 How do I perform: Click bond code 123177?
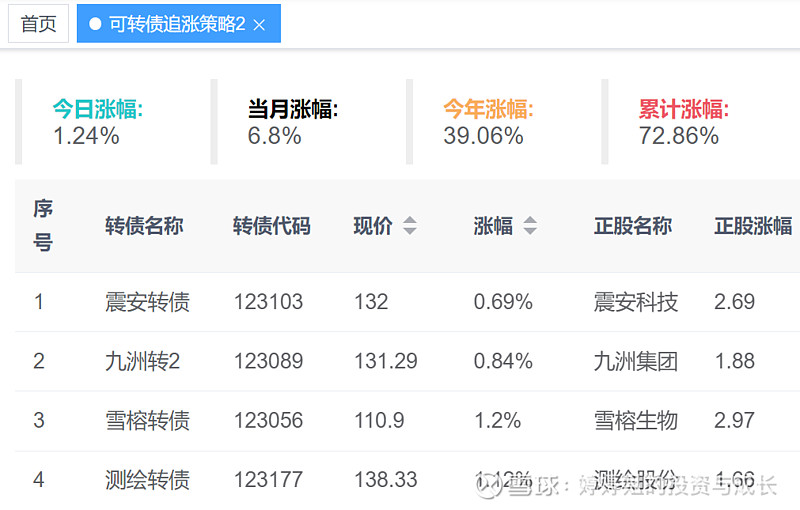pyautogui.click(x=268, y=480)
